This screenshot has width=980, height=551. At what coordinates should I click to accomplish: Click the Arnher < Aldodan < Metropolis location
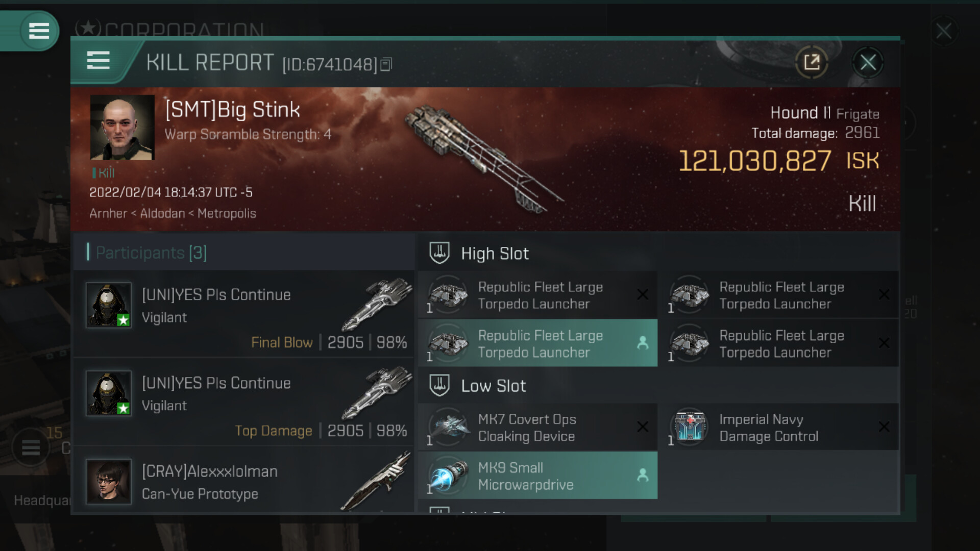click(173, 213)
